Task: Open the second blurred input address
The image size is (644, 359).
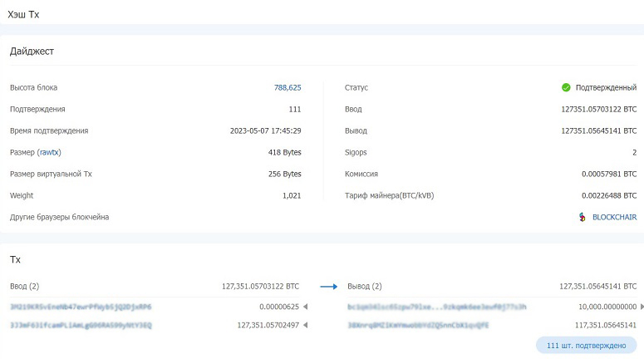Action: 81,325
